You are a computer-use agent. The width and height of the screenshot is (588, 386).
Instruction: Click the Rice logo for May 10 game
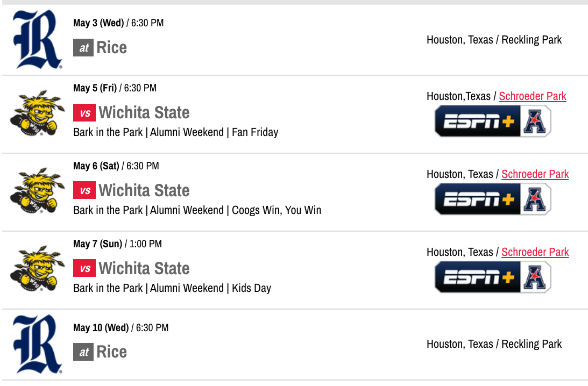click(36, 344)
